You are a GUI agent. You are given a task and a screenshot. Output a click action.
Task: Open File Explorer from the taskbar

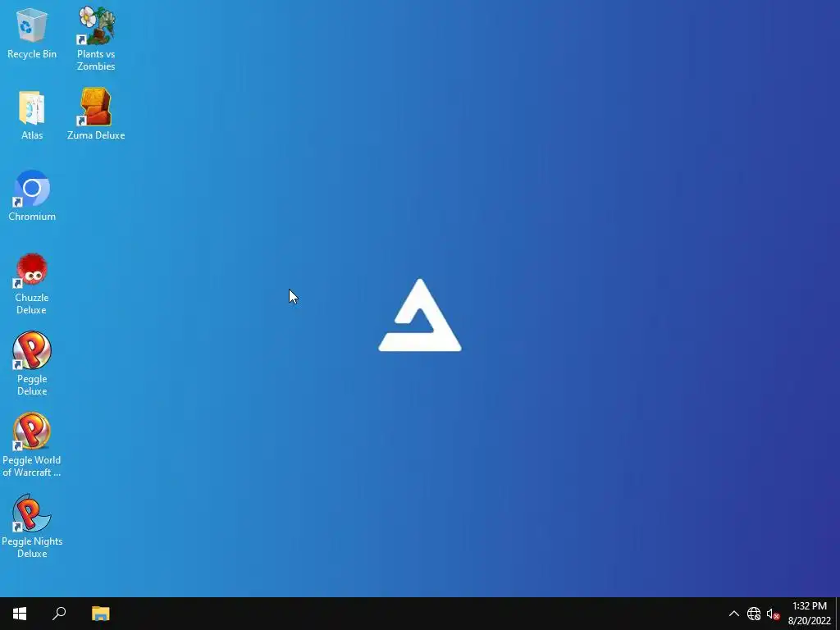point(100,614)
